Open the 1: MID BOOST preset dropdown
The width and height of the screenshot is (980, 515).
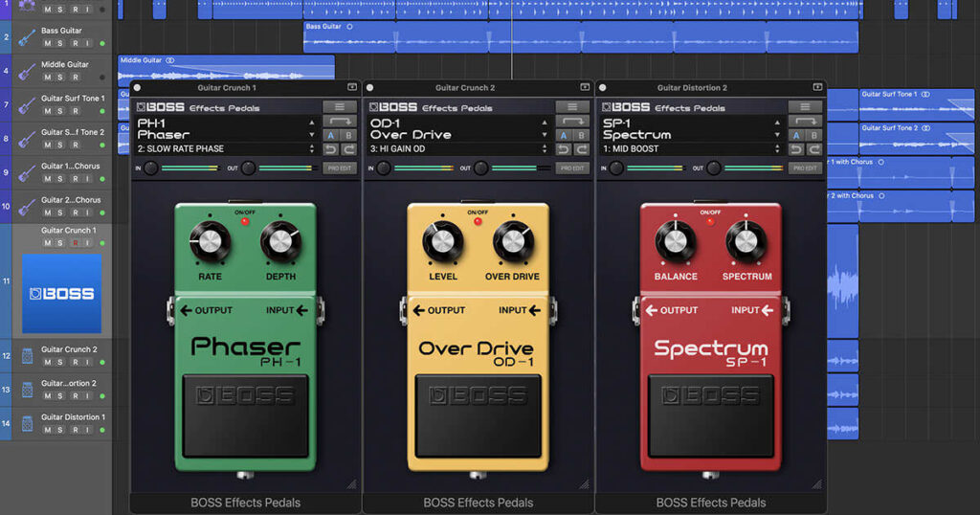coord(692,148)
